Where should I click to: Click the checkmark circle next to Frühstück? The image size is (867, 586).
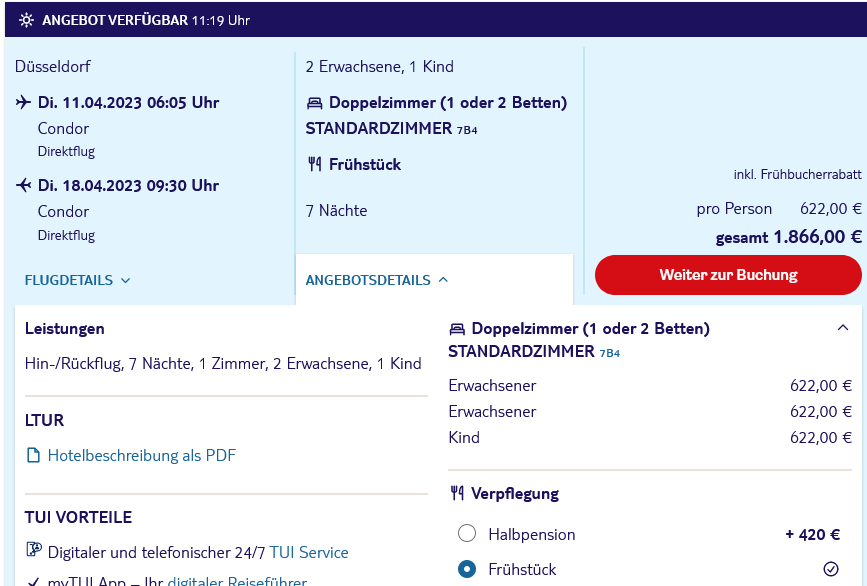click(831, 569)
